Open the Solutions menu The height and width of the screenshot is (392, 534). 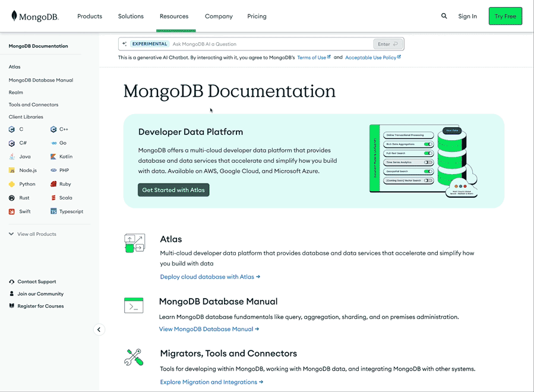coord(131,17)
